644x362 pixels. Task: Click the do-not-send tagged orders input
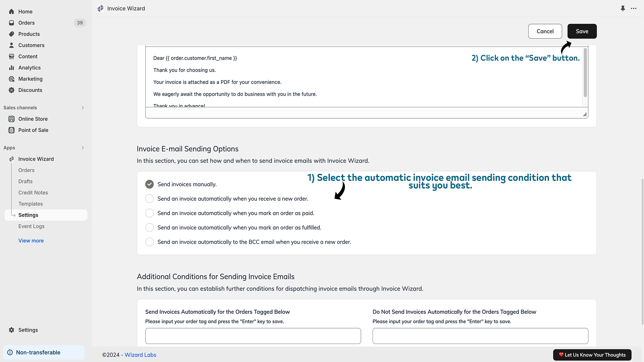click(x=480, y=336)
